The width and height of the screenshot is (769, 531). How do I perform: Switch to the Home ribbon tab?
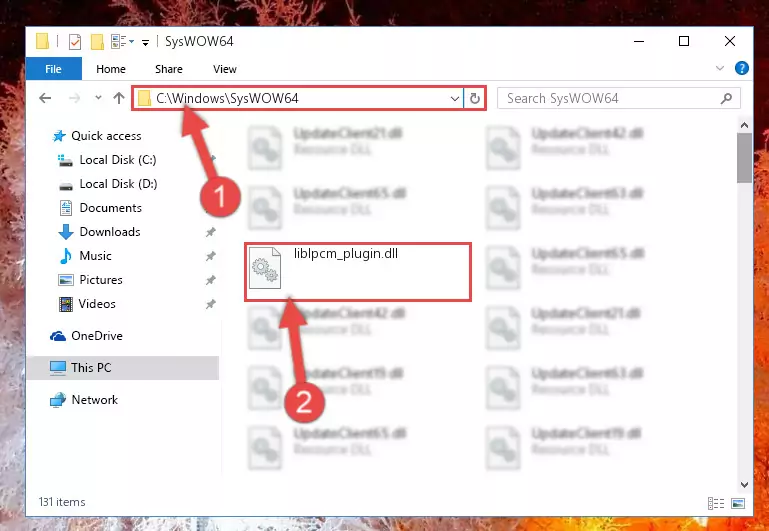[x=111, y=69]
